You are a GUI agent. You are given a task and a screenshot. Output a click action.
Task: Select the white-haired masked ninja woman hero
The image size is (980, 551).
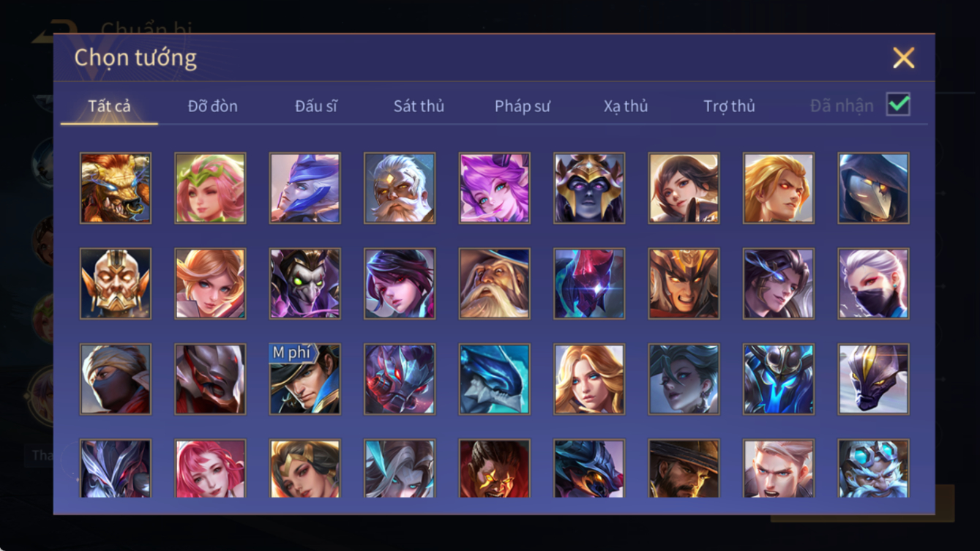click(x=874, y=284)
